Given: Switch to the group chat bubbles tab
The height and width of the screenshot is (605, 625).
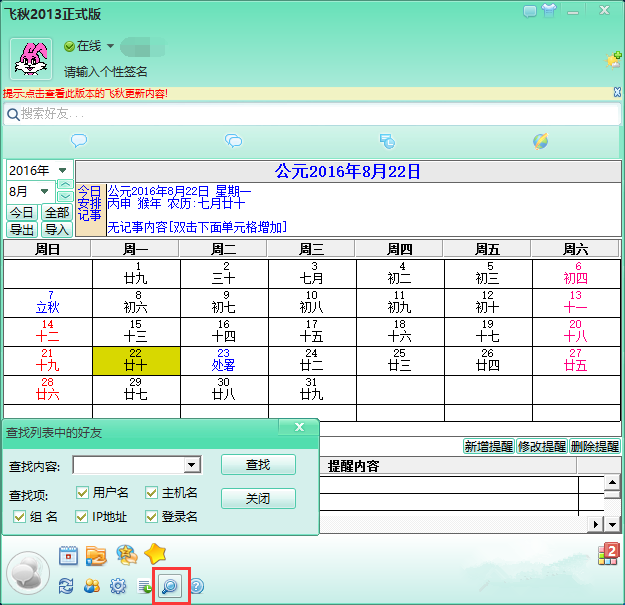Looking at the screenshot, I should pyautogui.click(x=233, y=141).
